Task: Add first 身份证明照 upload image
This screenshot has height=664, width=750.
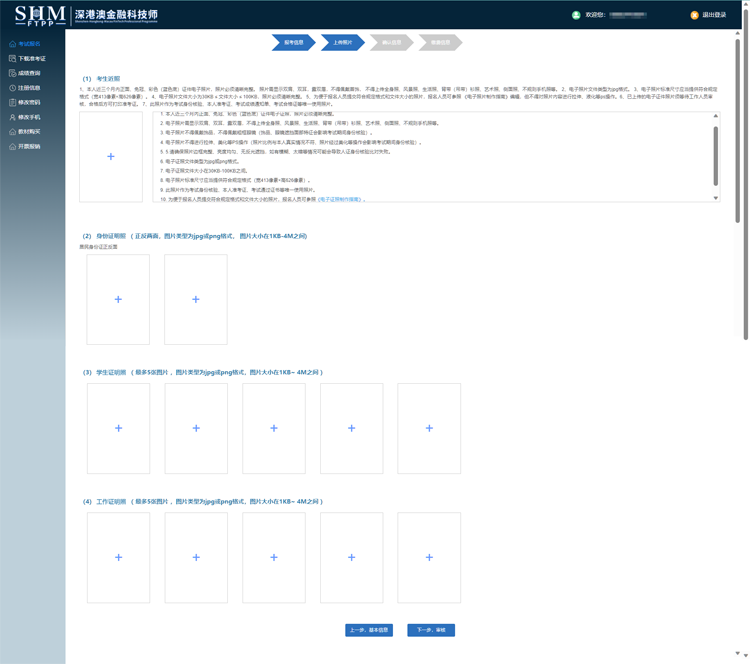Action: 118,299
